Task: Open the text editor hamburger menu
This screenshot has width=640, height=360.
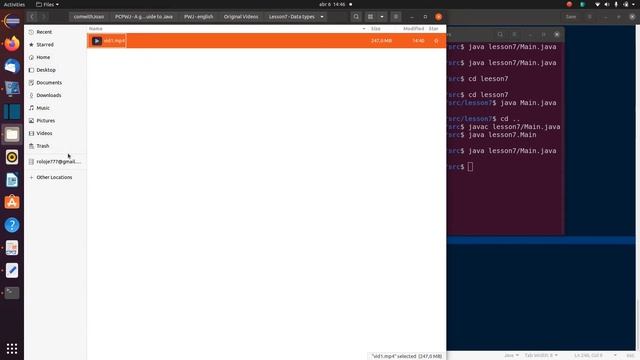Action: (590, 17)
